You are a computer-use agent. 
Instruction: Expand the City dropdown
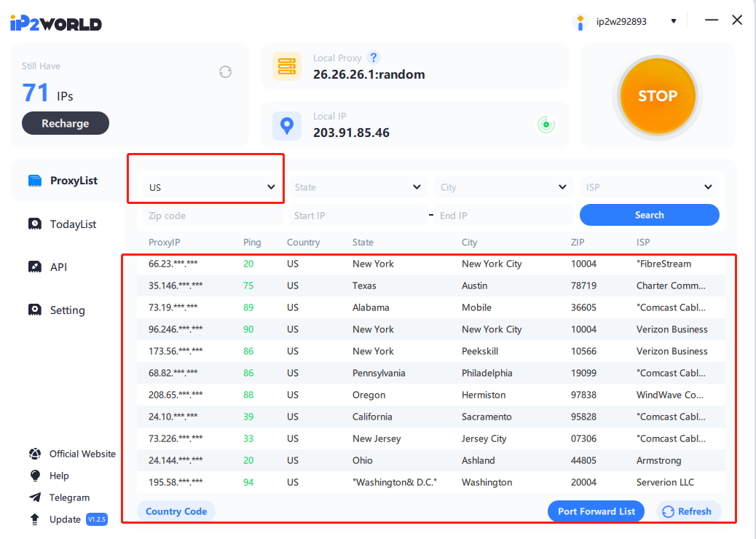[503, 187]
